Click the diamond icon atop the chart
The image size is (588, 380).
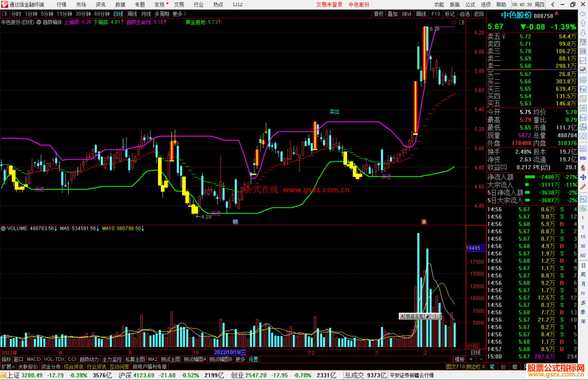click(x=454, y=22)
